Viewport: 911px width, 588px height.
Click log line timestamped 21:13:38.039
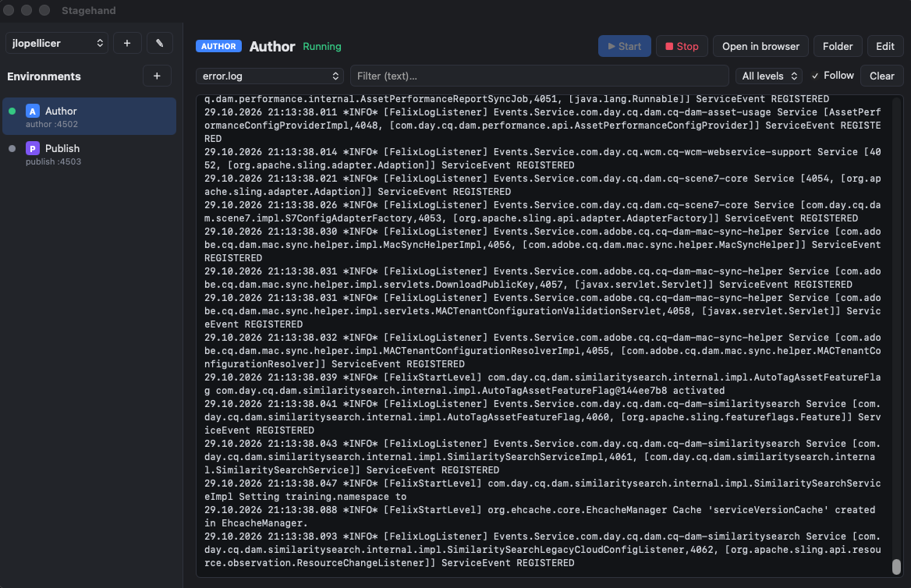point(543,384)
